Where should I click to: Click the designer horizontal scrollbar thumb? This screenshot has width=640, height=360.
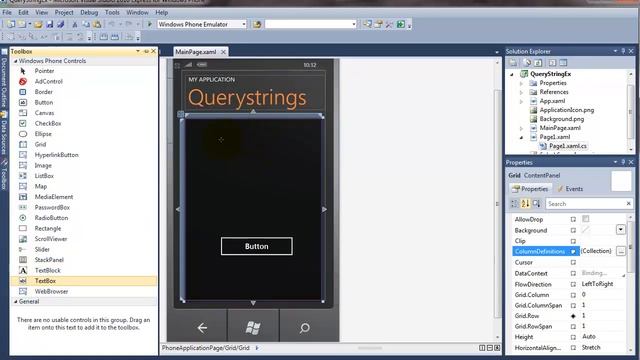370,348
